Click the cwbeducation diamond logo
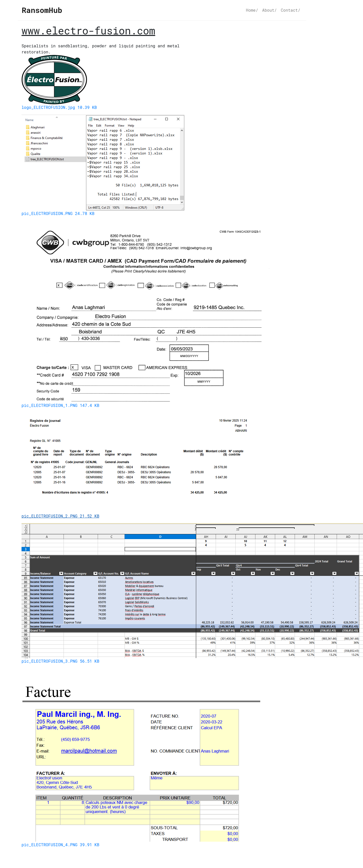Image resolution: width=363 pixels, height=868 pixels. pos(186,285)
